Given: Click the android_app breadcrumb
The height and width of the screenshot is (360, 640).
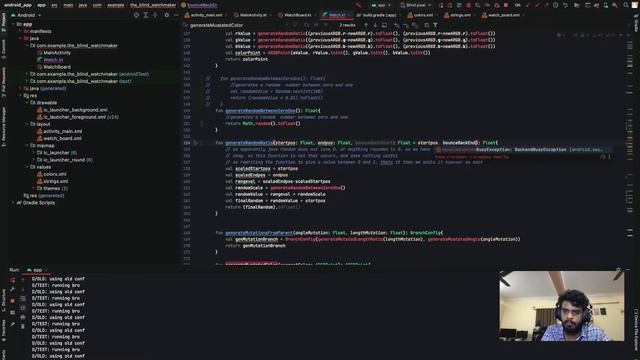Looking at the screenshot, I should [x=18, y=5].
